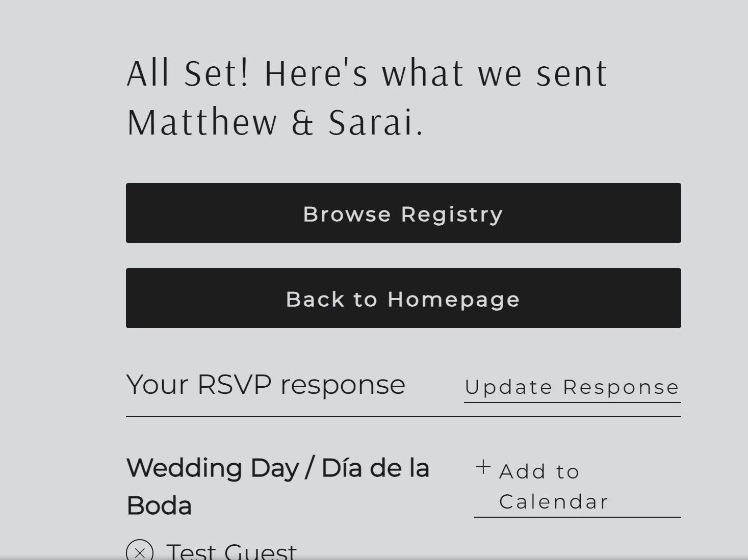Click the declined status icon for Test Guest

click(x=140, y=552)
